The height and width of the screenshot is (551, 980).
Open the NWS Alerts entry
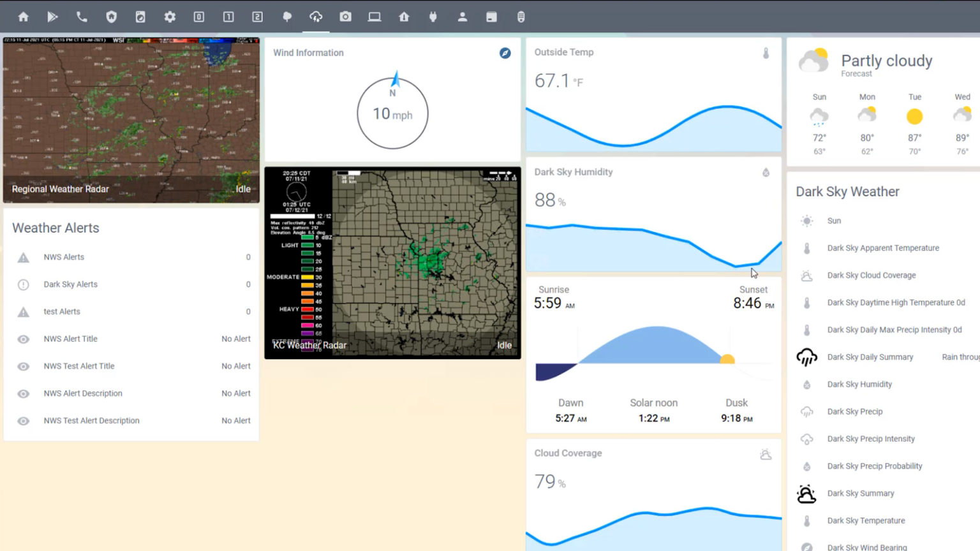tap(64, 257)
